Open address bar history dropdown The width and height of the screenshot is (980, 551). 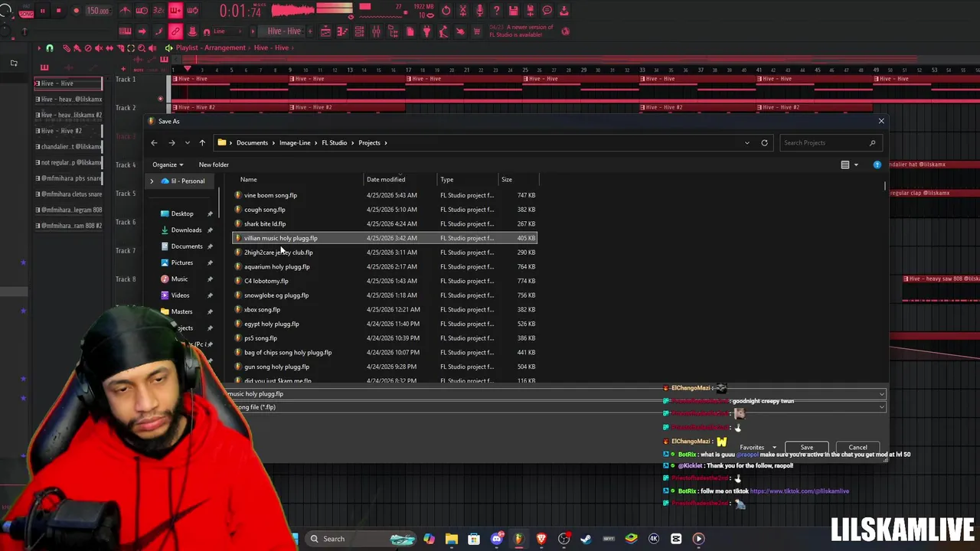pyautogui.click(x=747, y=142)
